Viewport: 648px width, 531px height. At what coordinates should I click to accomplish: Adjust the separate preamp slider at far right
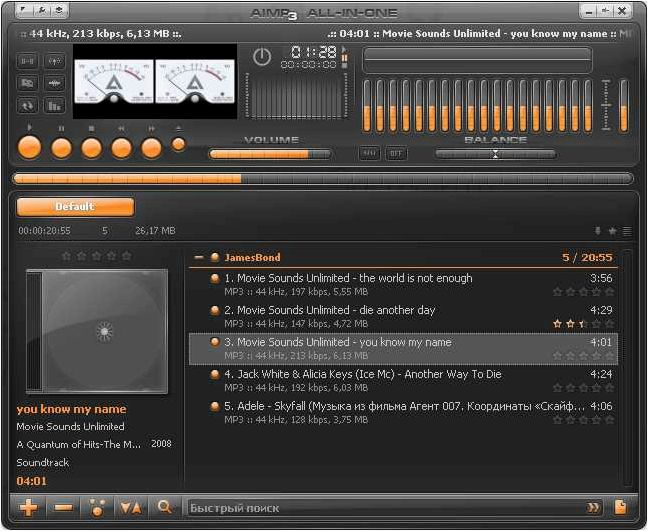tap(624, 107)
